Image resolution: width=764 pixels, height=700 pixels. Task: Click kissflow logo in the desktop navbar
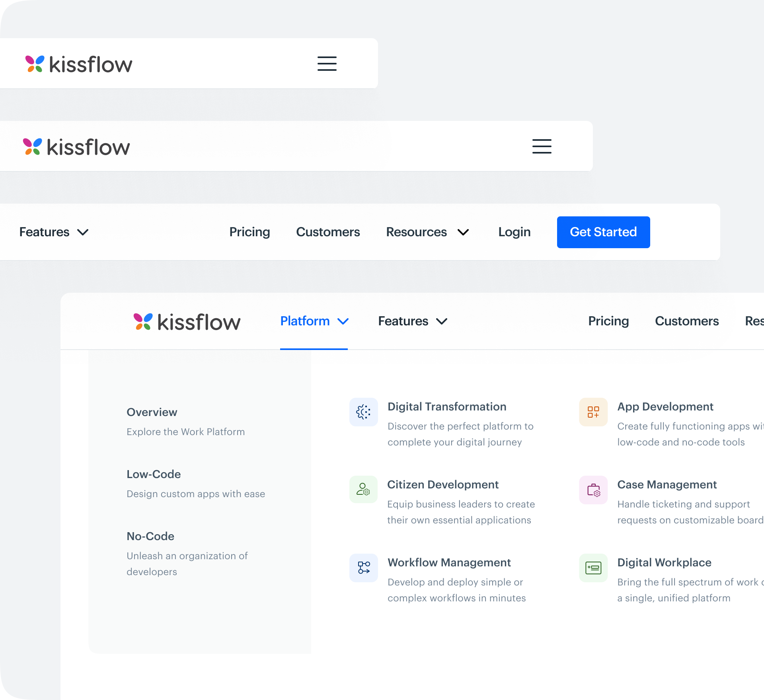point(187,322)
